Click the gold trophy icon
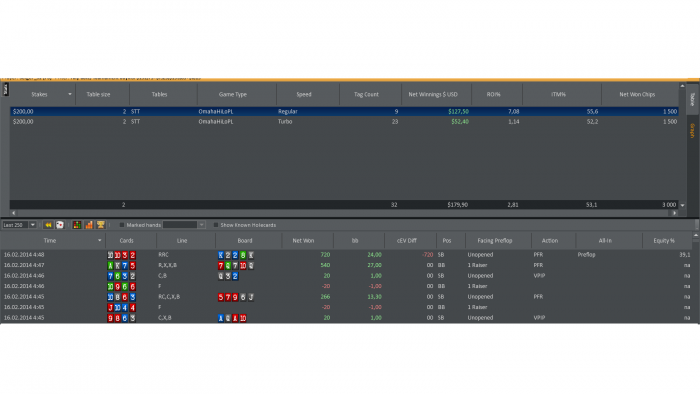The height and width of the screenshot is (394, 700). 100,225
